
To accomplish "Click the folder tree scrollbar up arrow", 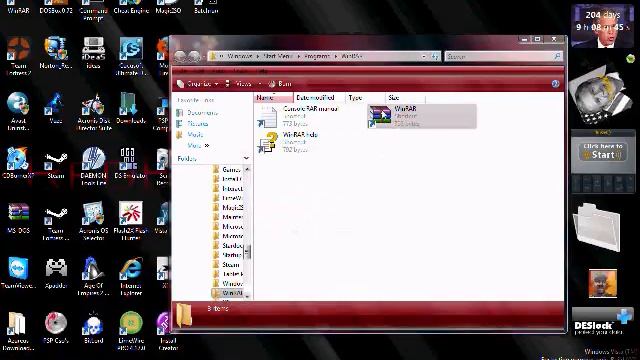I will click(x=247, y=169).
